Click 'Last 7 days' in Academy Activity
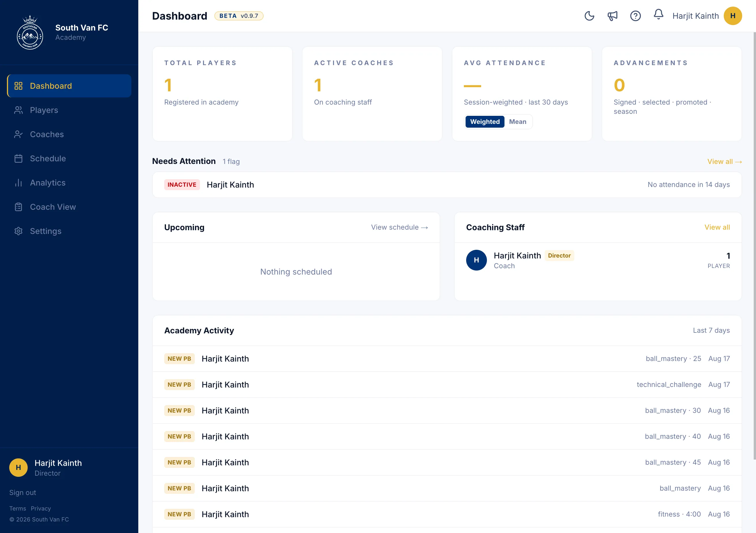The height and width of the screenshot is (533, 756). (x=711, y=330)
